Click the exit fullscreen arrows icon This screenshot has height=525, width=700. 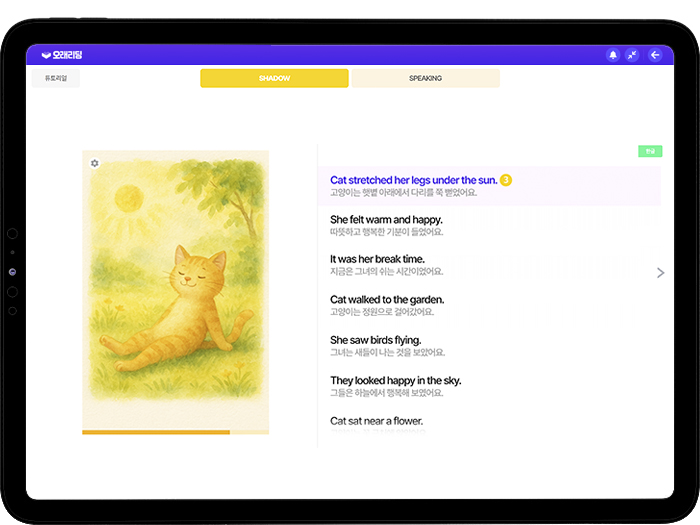click(632, 55)
